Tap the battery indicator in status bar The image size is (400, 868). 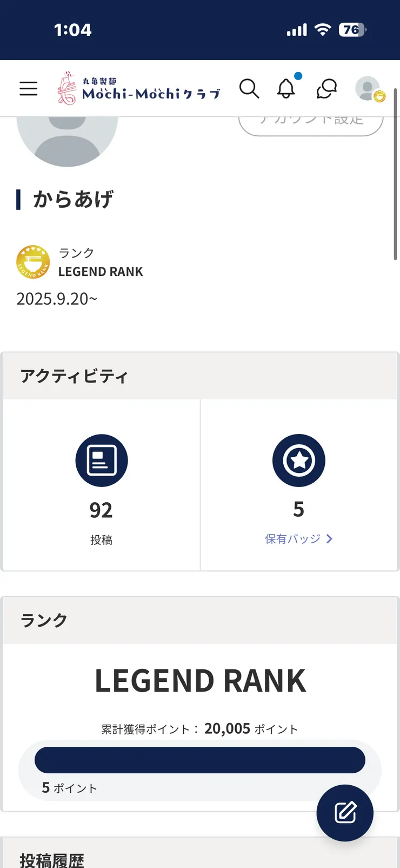coord(352,30)
